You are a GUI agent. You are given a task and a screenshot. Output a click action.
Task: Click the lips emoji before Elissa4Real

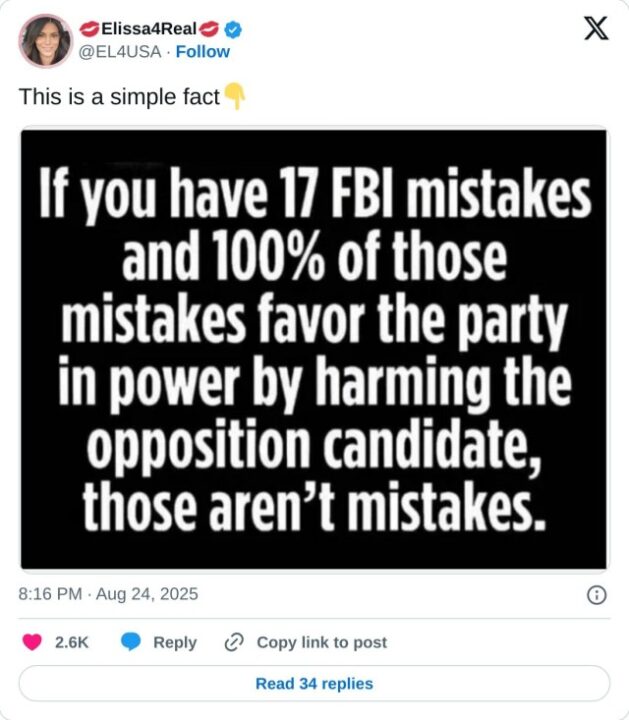coord(88,30)
